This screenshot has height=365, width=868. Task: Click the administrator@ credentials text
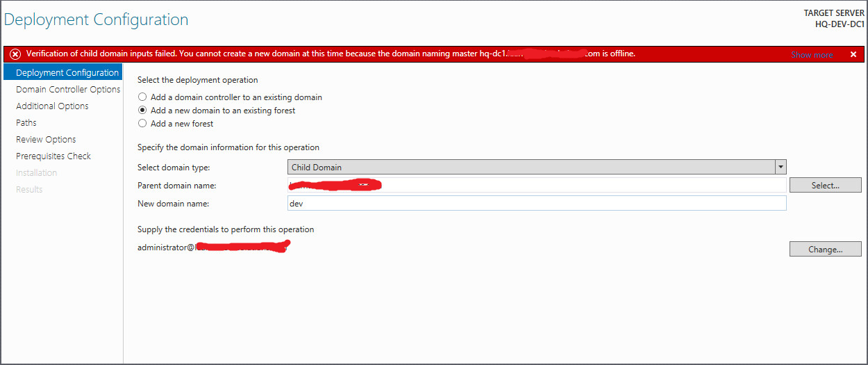[x=213, y=247]
